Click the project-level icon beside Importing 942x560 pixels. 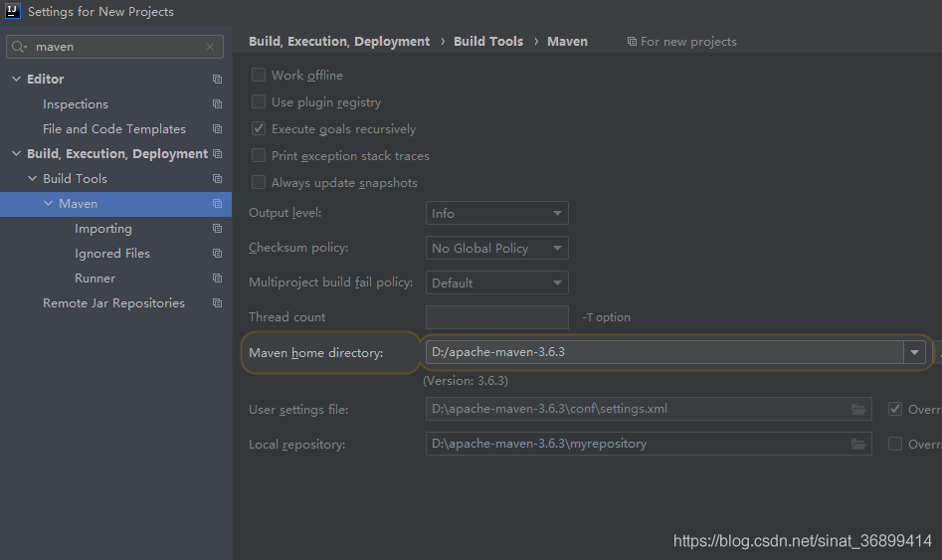click(x=218, y=229)
